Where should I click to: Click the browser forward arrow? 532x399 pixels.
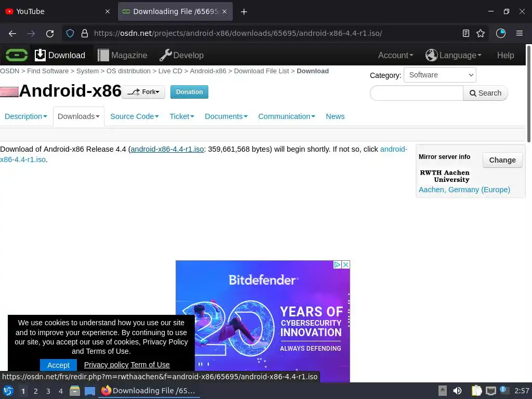pos(31,33)
